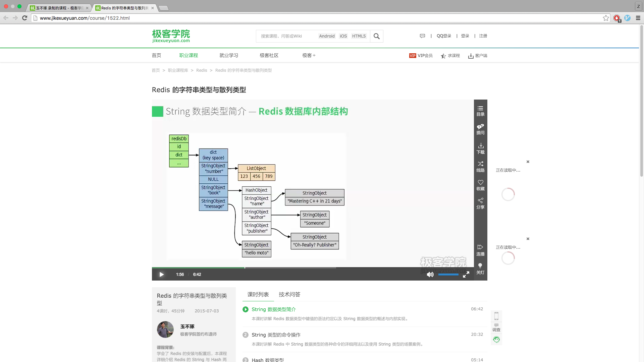644x362 pixels.
Task: Adjust the video volume slider
Action: pos(448,275)
